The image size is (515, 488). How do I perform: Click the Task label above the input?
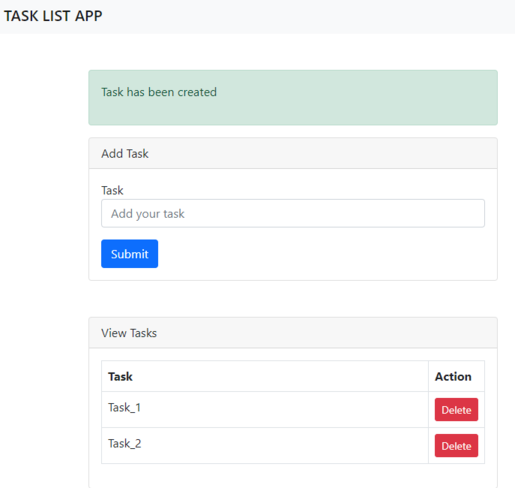click(112, 190)
